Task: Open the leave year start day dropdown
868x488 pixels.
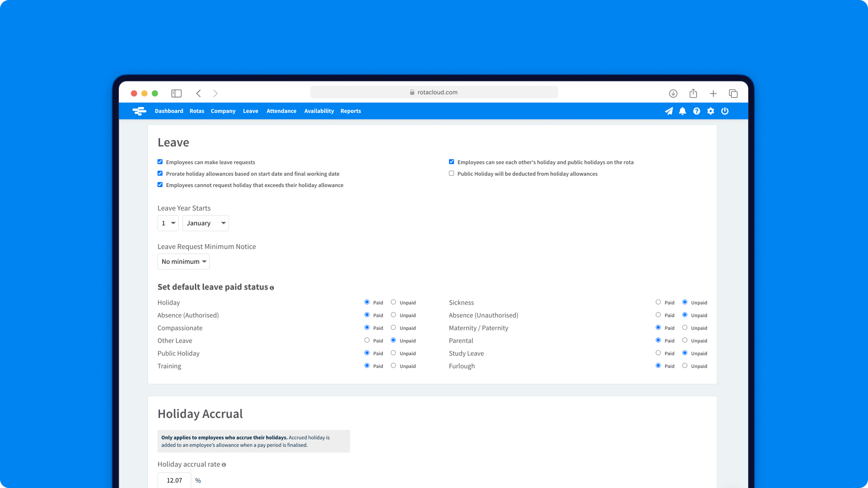Action: (x=168, y=223)
